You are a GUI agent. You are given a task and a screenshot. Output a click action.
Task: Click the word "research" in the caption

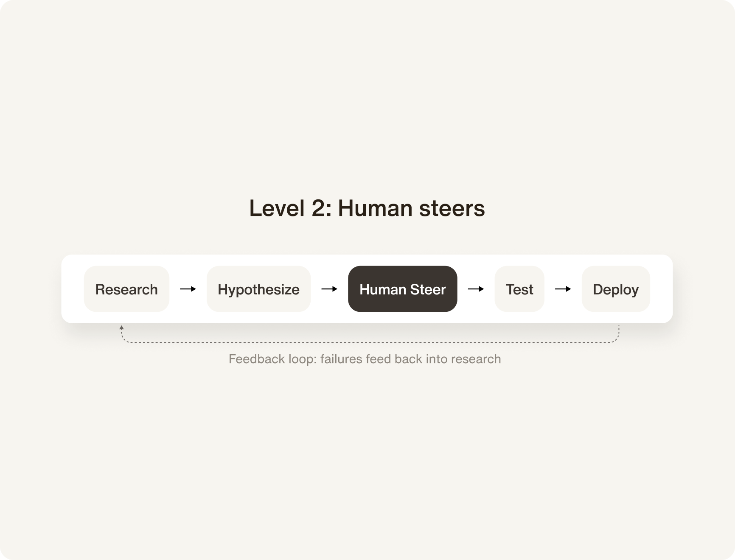476,359
